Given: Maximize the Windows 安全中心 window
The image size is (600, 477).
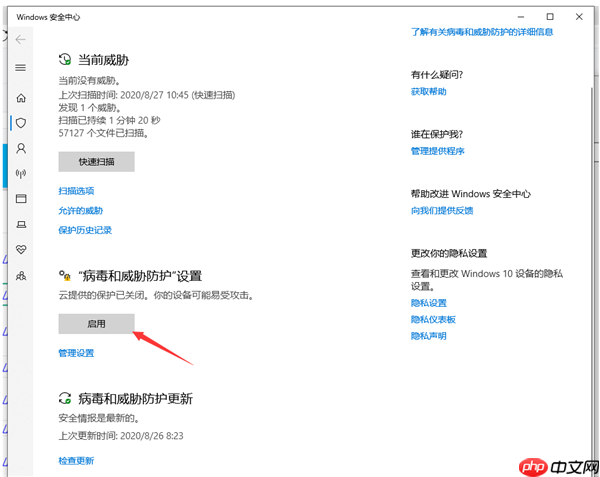Looking at the screenshot, I should tap(550, 17).
